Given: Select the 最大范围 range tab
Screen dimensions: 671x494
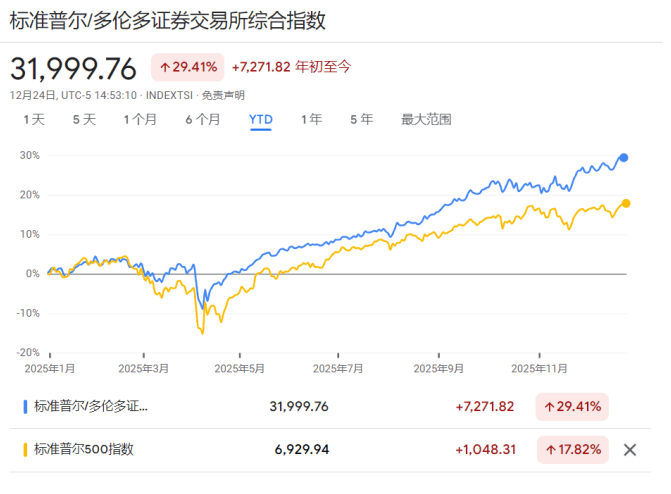Looking at the screenshot, I should pyautogui.click(x=426, y=119).
